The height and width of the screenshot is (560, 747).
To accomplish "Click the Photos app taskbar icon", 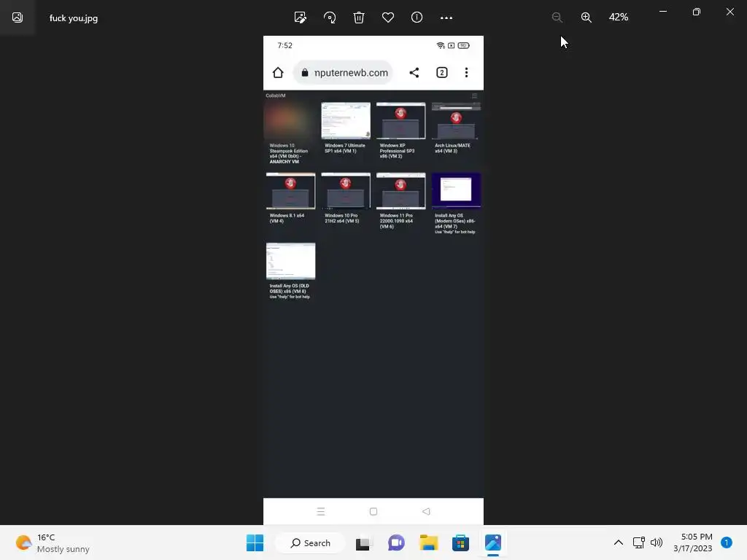I will [493, 542].
